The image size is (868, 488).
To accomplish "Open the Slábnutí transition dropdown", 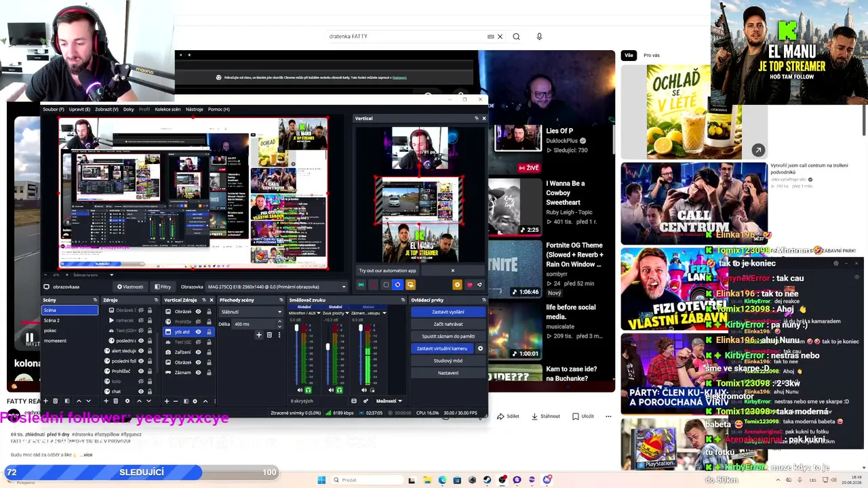I will [250, 312].
